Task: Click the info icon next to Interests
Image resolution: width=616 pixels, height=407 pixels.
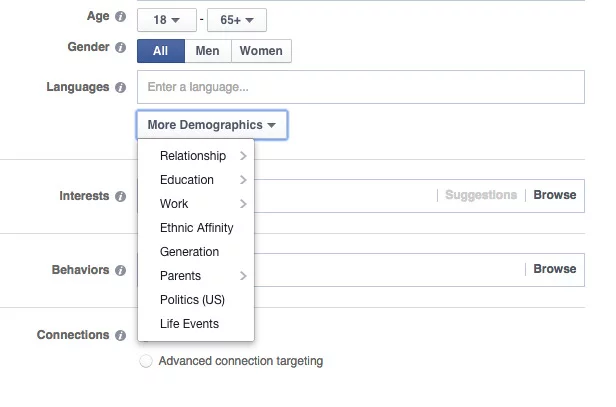Action: [x=120, y=196]
